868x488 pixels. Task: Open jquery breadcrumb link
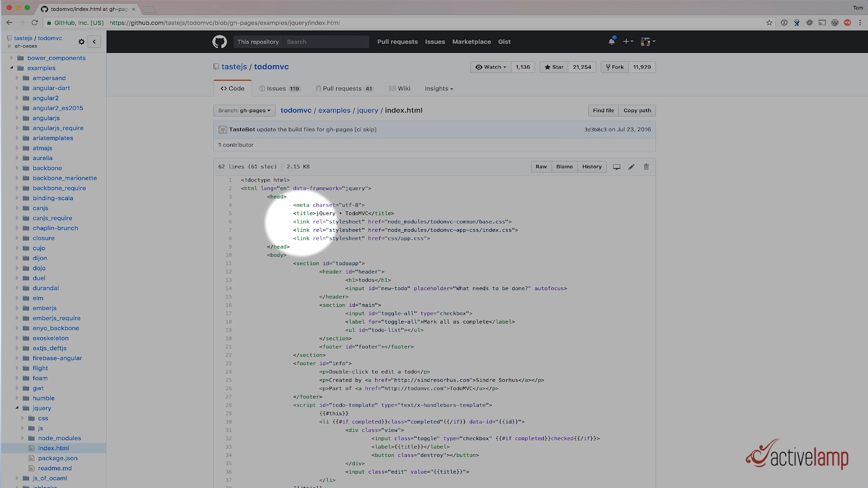[x=368, y=110]
